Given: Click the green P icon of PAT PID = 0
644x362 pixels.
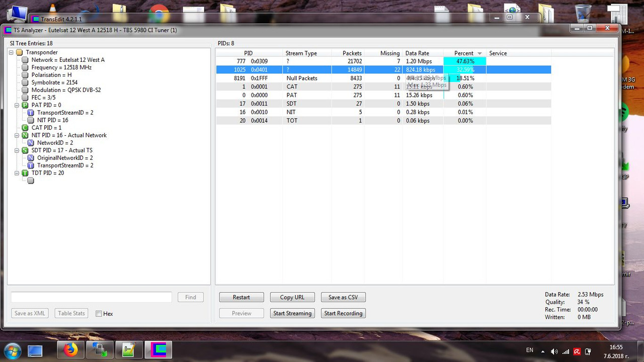Looking at the screenshot, I should pyautogui.click(x=25, y=105).
